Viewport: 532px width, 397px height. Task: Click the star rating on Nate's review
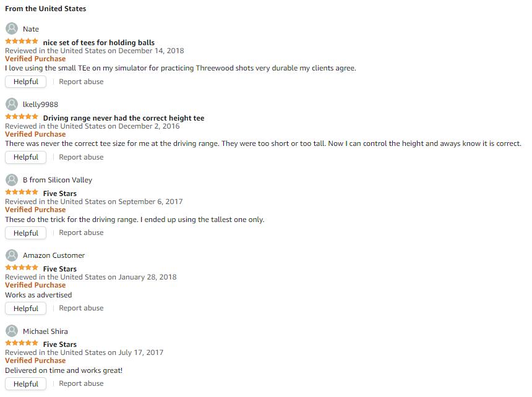(x=22, y=41)
